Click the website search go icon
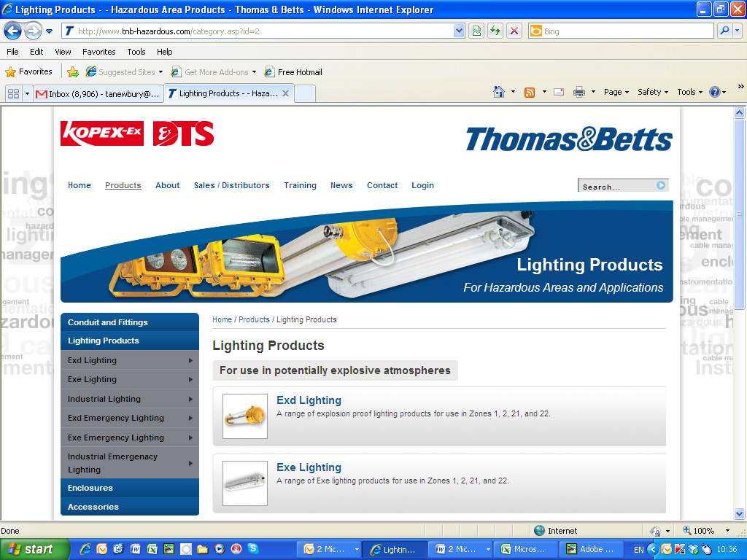The height and width of the screenshot is (560, 747). 661,185
